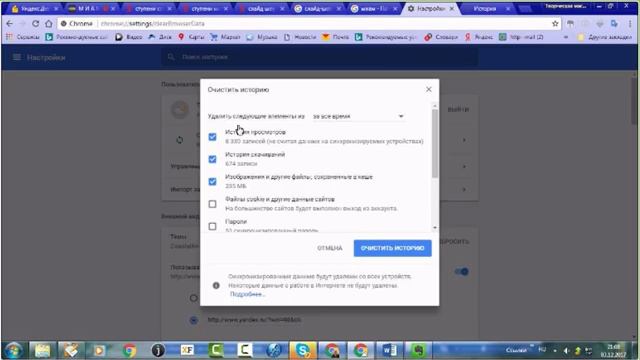Screen dimensions: 640x360
Task: Open the Почта bookmark
Action: (336, 37)
